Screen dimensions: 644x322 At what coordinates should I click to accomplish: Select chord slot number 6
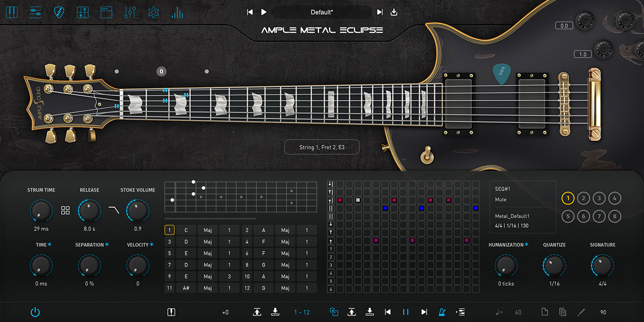247,254
